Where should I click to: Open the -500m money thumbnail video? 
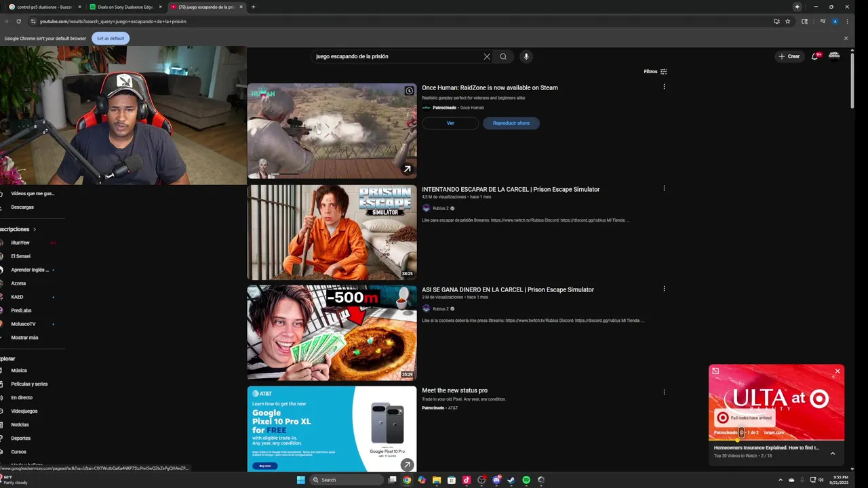(332, 332)
